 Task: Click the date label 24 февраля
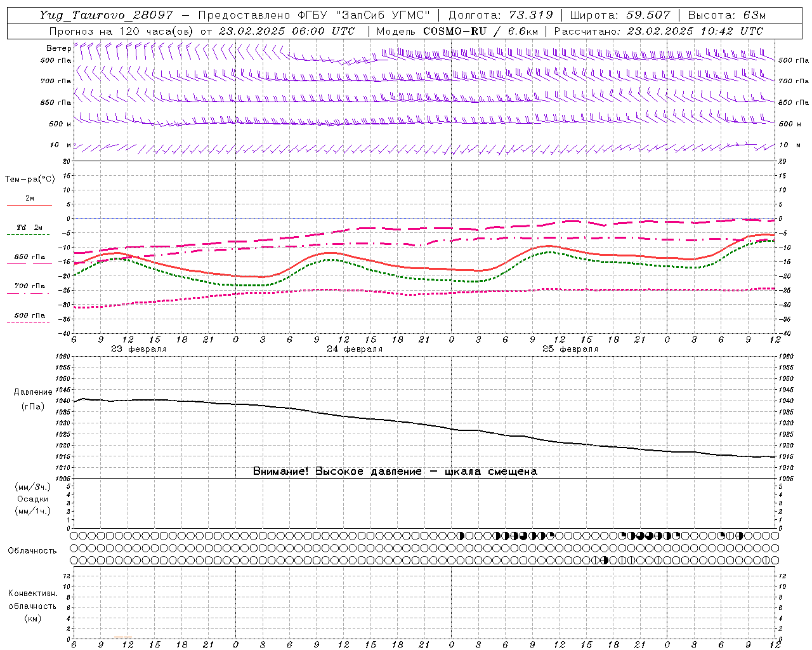(355, 349)
